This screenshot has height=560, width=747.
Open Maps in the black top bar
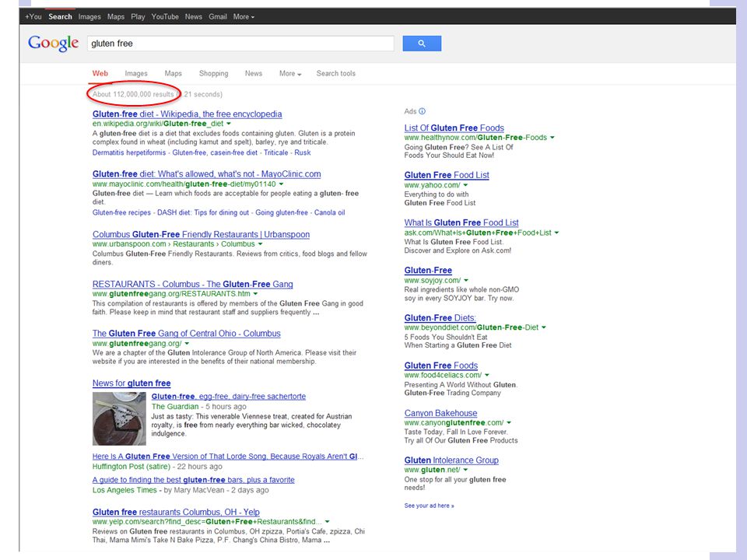[x=116, y=16]
